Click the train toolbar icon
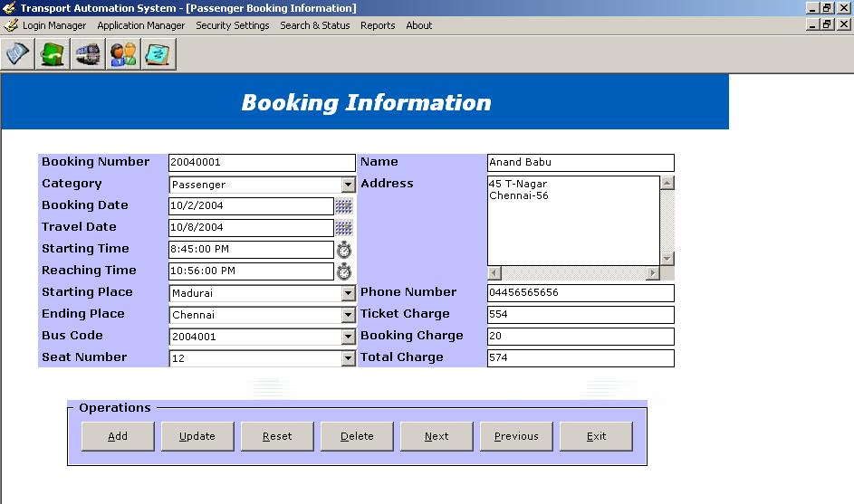The width and height of the screenshot is (854, 504). pos(88,54)
